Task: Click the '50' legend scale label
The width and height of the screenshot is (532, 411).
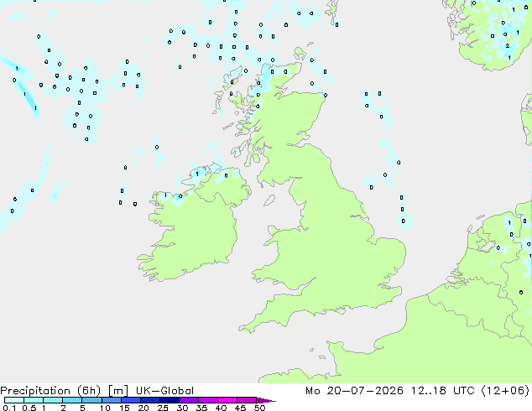Action: tap(260, 408)
